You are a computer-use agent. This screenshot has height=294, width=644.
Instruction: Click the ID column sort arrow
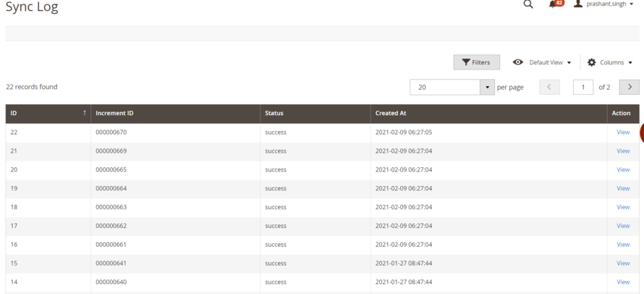pyautogui.click(x=85, y=113)
